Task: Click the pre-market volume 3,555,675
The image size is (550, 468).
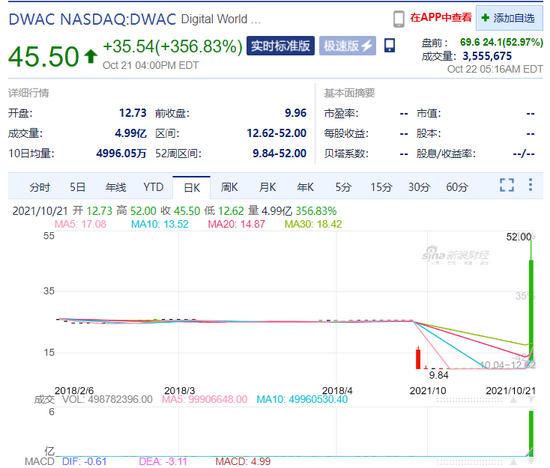Action: tap(487, 56)
